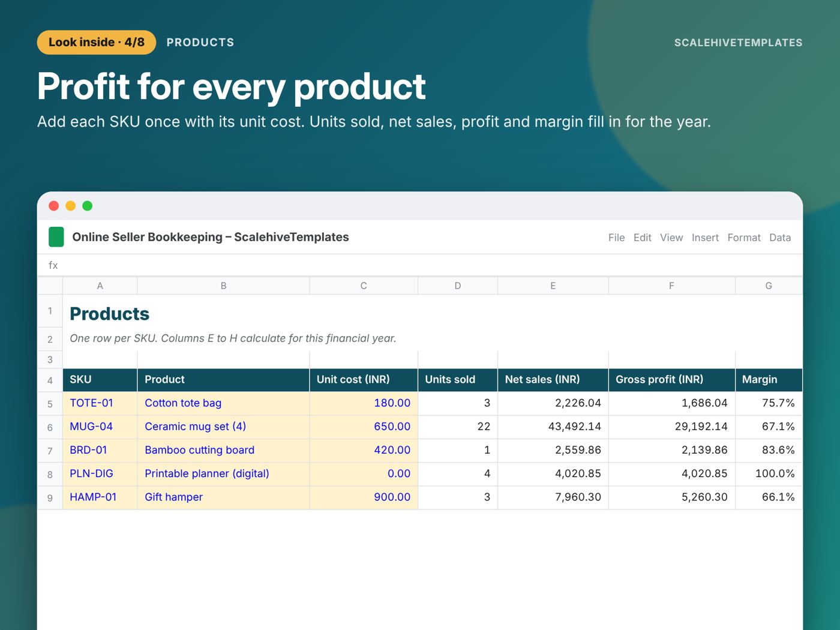Click the SKU header cell
Viewport: 840px width, 630px height.
point(100,380)
